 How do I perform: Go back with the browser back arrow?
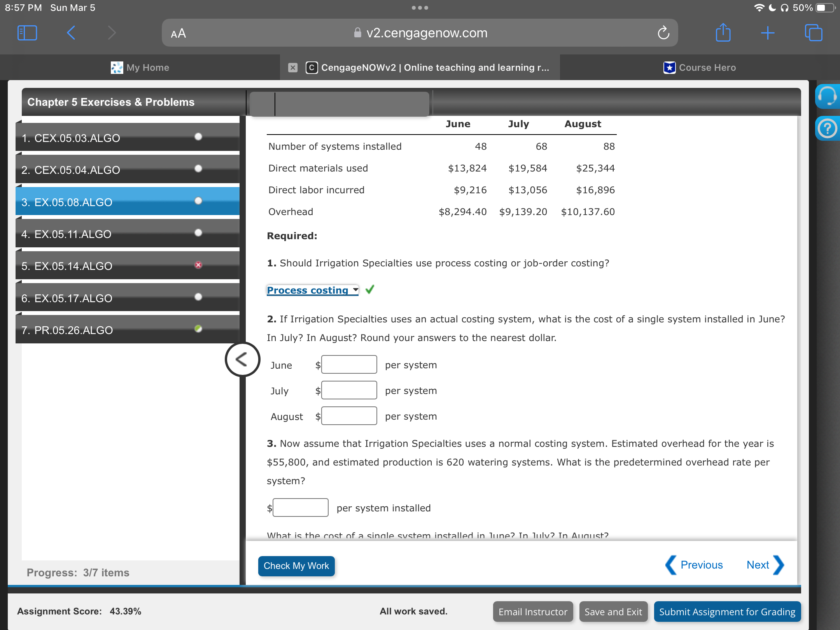click(x=71, y=33)
